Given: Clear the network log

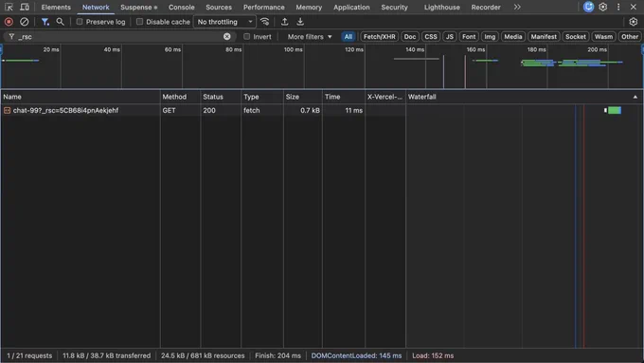Looking at the screenshot, I should [x=25, y=22].
